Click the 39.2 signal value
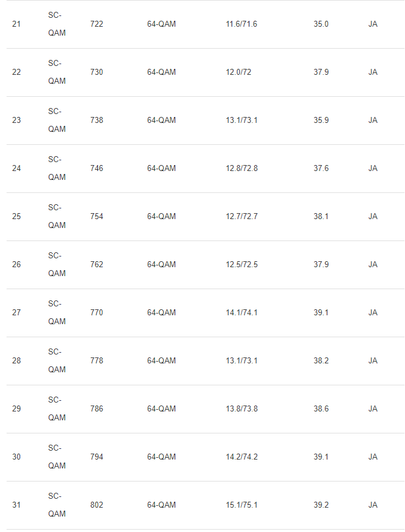The height and width of the screenshot is (532, 405). 321,505
